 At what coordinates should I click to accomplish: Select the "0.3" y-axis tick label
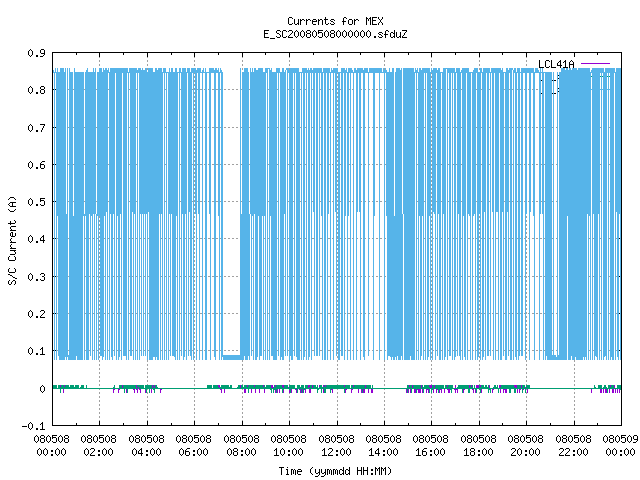click(x=37, y=277)
